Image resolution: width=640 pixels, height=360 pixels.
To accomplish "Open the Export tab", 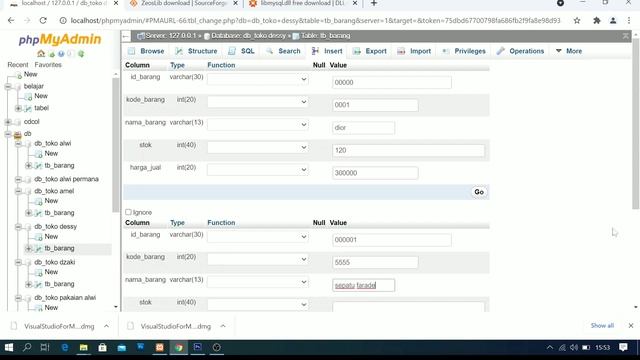I will tap(370, 51).
